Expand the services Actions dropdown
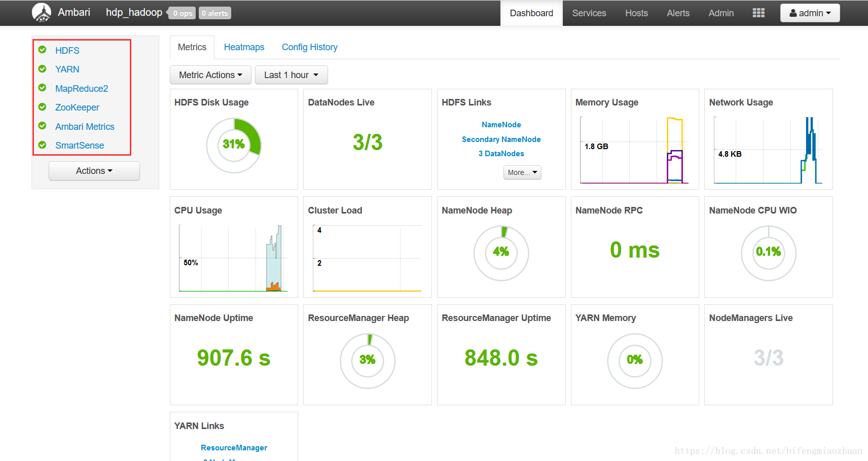Screen dimensions: 868x461 [x=94, y=171]
